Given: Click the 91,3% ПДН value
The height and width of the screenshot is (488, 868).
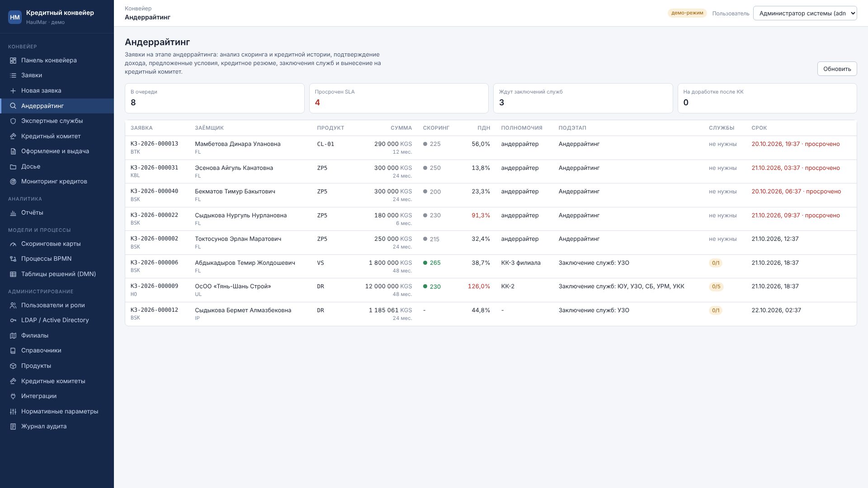Looking at the screenshot, I should pos(481,216).
